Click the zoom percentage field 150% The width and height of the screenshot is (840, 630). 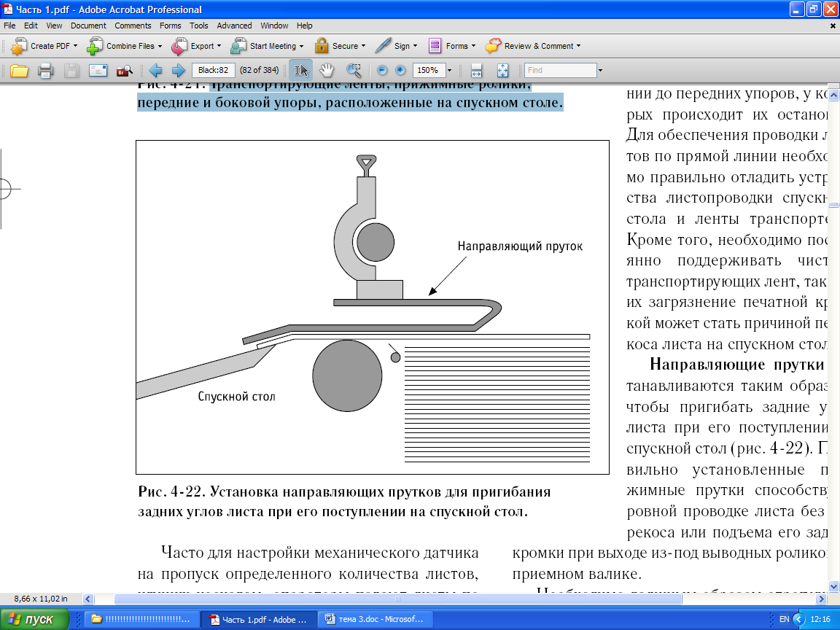(x=429, y=70)
